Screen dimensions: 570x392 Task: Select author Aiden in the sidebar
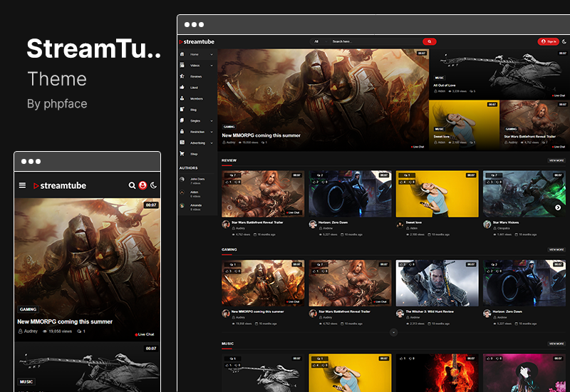195,192
